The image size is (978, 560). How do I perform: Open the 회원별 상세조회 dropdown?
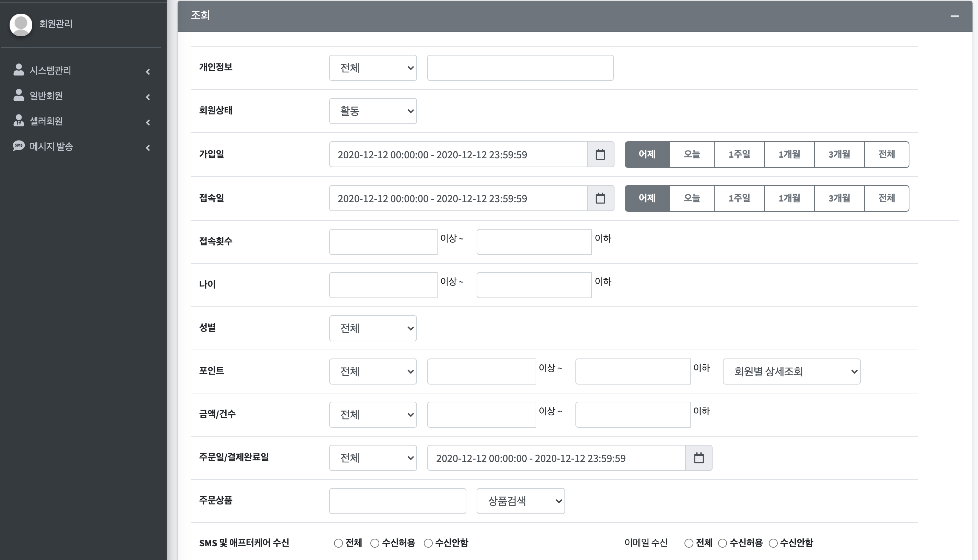(791, 371)
